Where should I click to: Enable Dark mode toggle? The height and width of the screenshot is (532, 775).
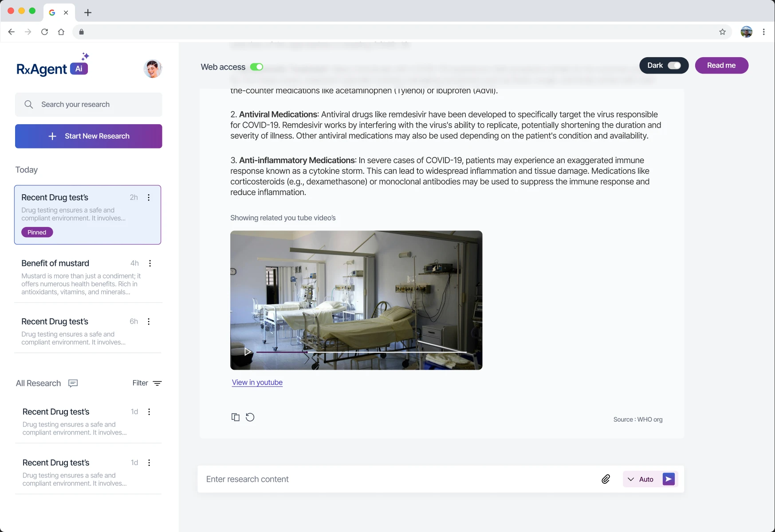point(674,66)
